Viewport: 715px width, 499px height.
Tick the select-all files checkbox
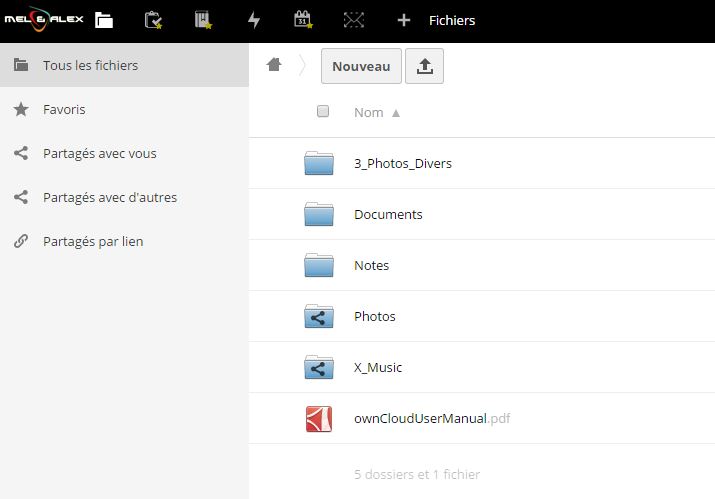click(x=323, y=112)
